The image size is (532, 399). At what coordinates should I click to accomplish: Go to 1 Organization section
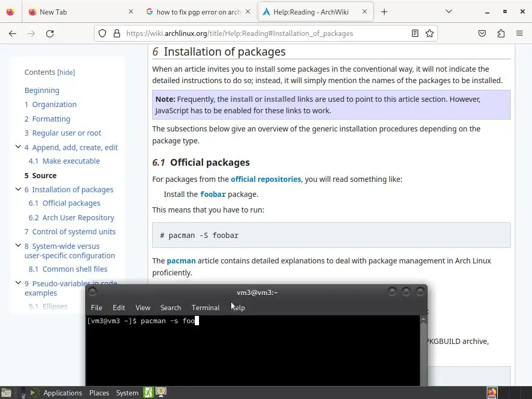[x=50, y=104]
